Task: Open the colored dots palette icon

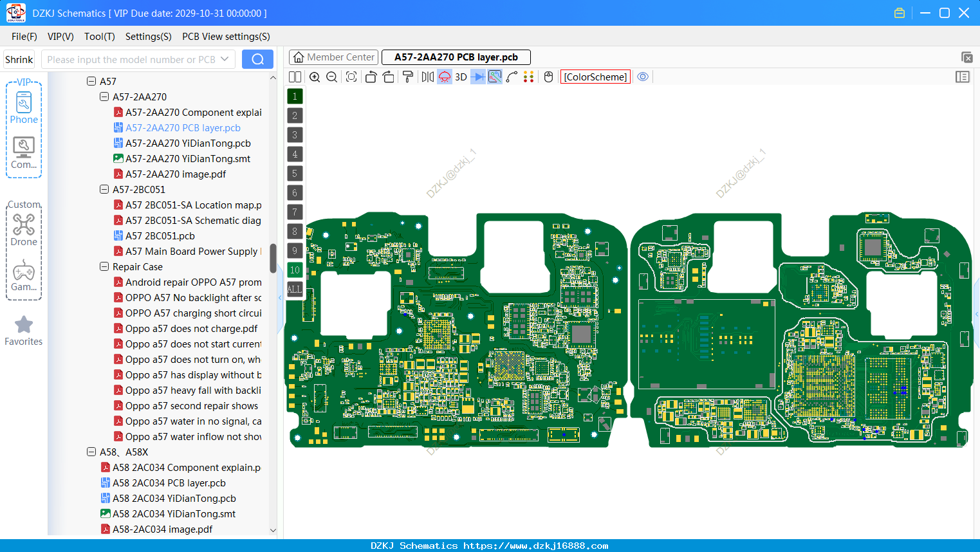Action: [528, 77]
